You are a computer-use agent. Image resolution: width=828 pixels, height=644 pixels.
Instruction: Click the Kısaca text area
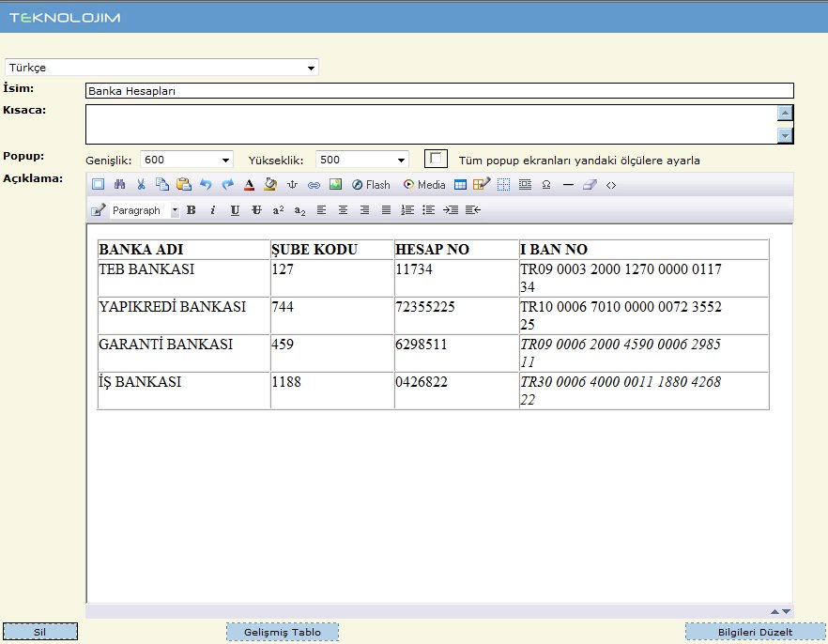pos(432,124)
